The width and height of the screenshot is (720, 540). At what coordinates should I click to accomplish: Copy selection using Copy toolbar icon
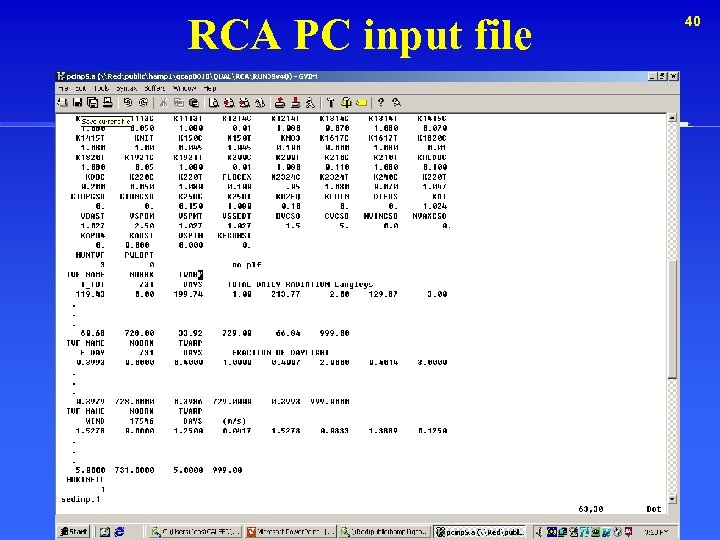coord(178,103)
